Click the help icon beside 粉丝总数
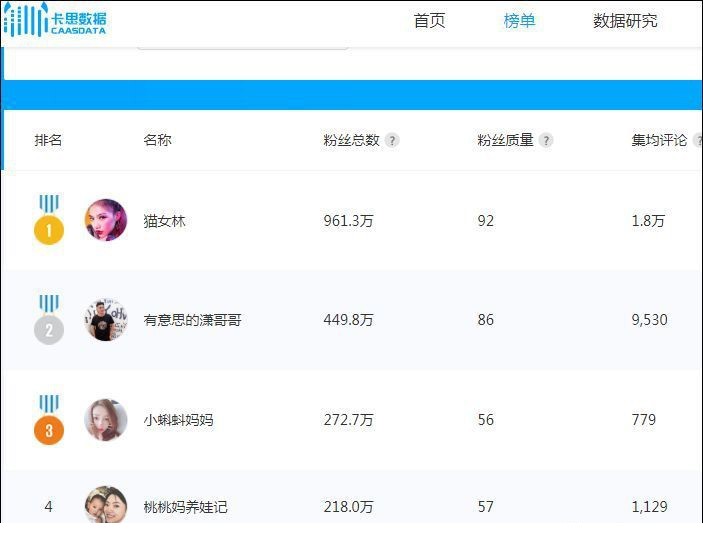The height and width of the screenshot is (546, 703). pos(392,140)
